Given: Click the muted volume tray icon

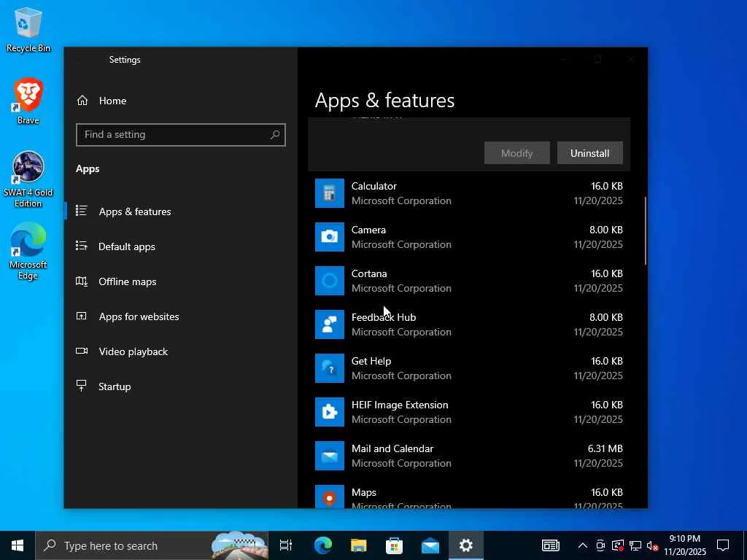Looking at the screenshot, I should tap(653, 545).
